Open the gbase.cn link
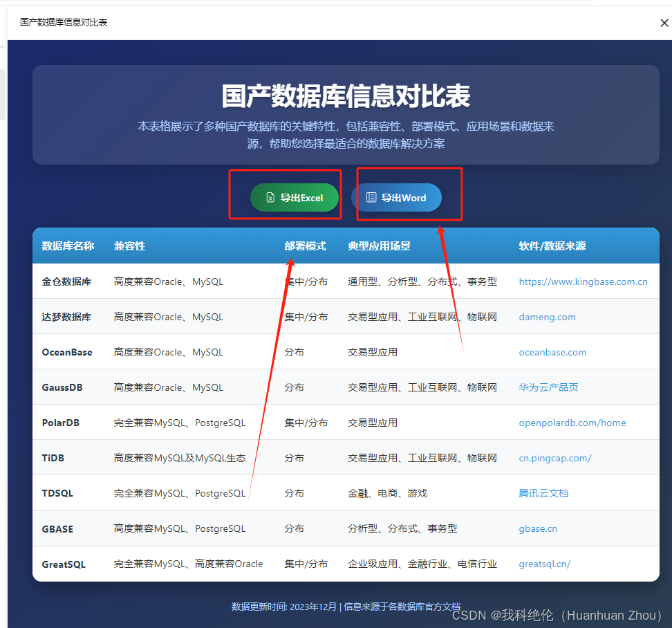Image resolution: width=672 pixels, height=628 pixels. point(538,529)
